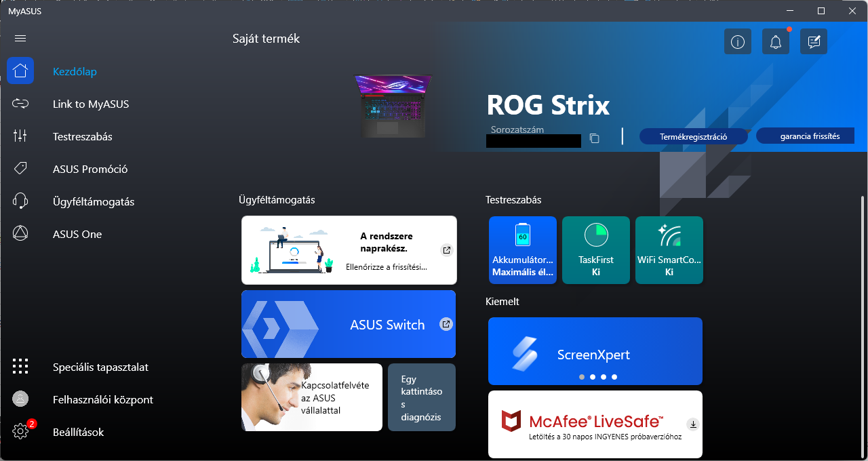Select the third carousel dot under ScreenXpert
Image resolution: width=868 pixels, height=461 pixels.
tap(604, 376)
